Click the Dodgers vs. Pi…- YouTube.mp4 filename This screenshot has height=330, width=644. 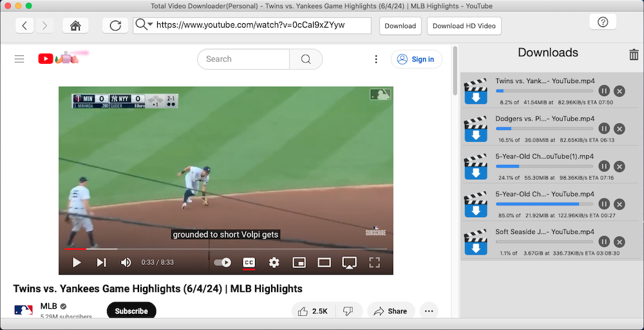tap(545, 119)
